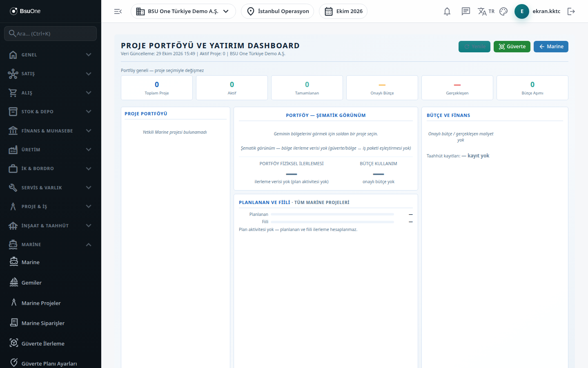Go back with the Marine button
Image resolution: width=588 pixels, height=368 pixels.
point(551,47)
